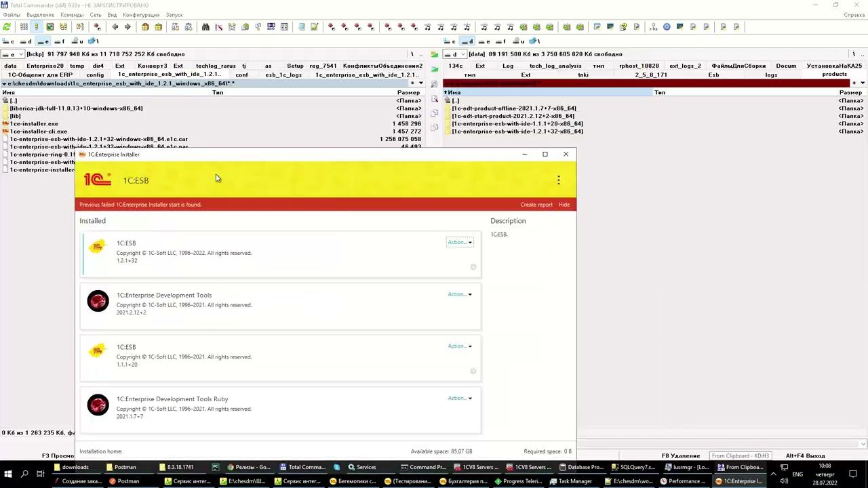
Task: Open the Конфигурация menu
Action: point(141,15)
